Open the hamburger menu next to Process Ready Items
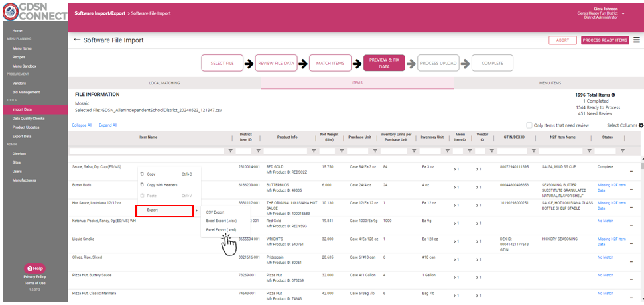 [x=637, y=40]
